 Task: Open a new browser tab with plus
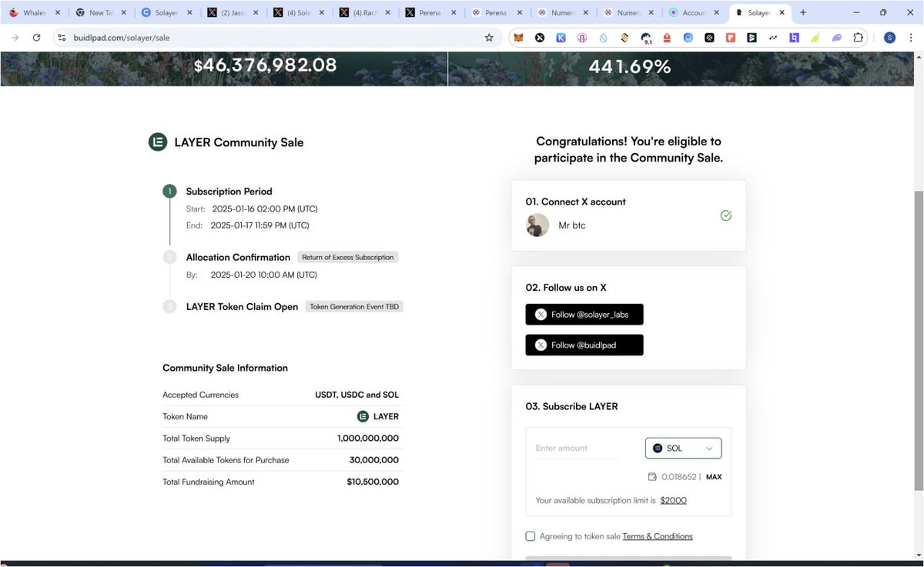click(803, 13)
